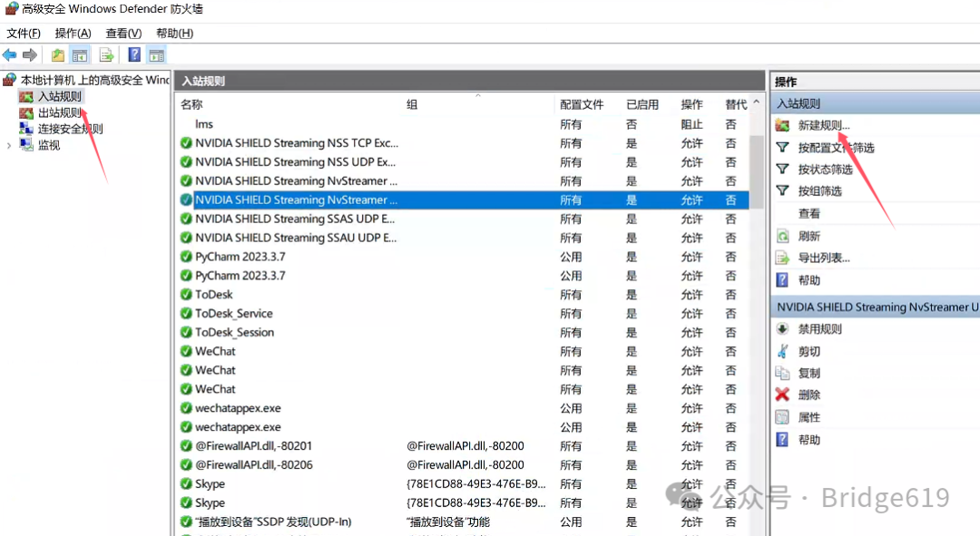Screen dimensions: 980x536
Task: Click the Refresh icon in Actions pane
Action: (x=782, y=236)
